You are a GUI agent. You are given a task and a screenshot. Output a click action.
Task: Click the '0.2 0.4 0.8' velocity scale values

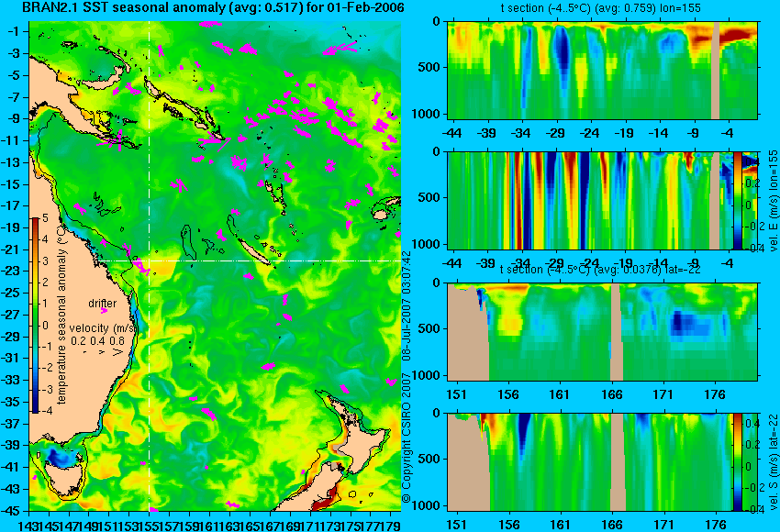pos(97,341)
